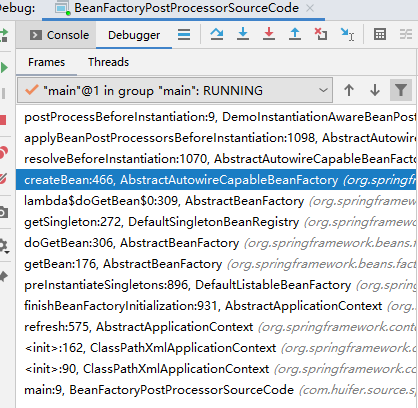Switch to the Threads tab
The image size is (418, 408).
(x=108, y=62)
